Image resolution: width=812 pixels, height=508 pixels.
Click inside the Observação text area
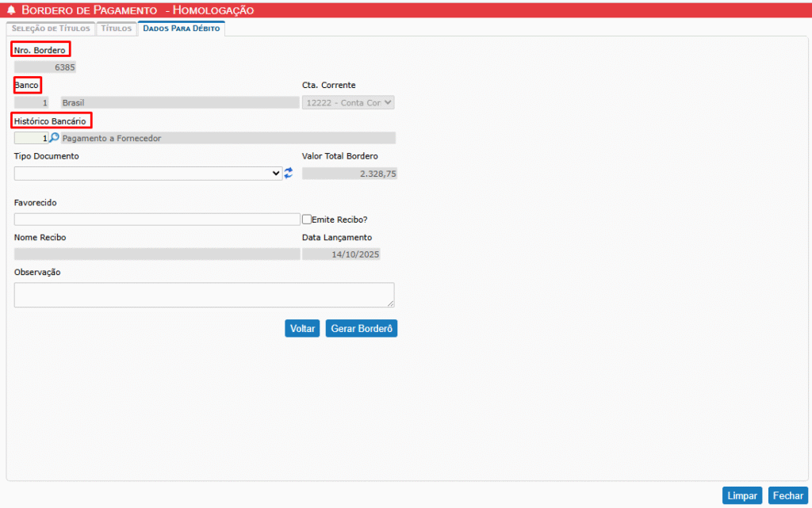point(204,295)
